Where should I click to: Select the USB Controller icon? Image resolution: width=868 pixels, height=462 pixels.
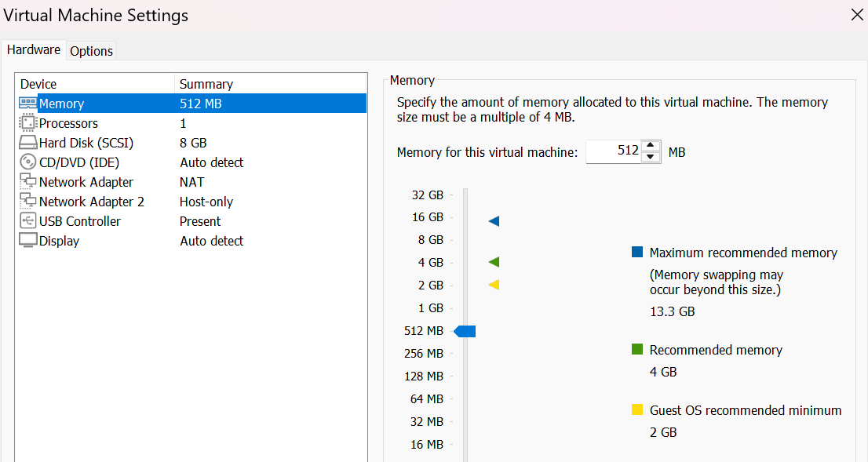(x=27, y=221)
